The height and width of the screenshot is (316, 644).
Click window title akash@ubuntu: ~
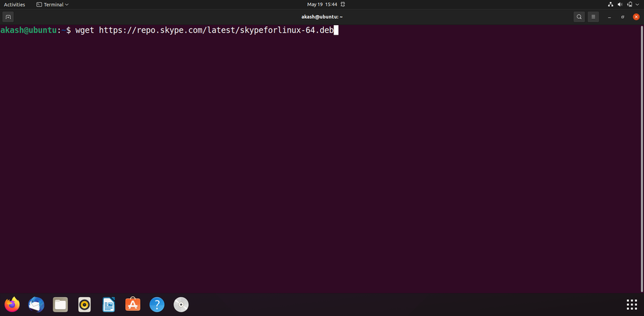pyautogui.click(x=322, y=17)
